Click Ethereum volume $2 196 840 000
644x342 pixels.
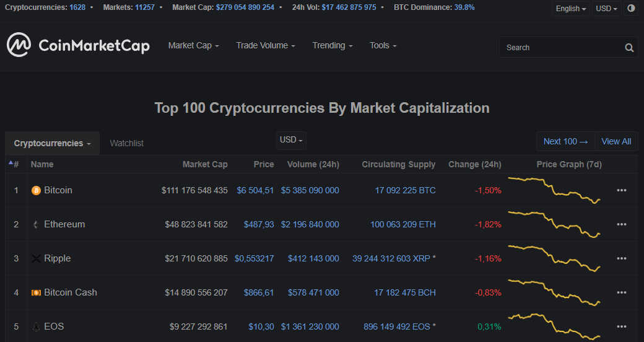pyautogui.click(x=310, y=224)
